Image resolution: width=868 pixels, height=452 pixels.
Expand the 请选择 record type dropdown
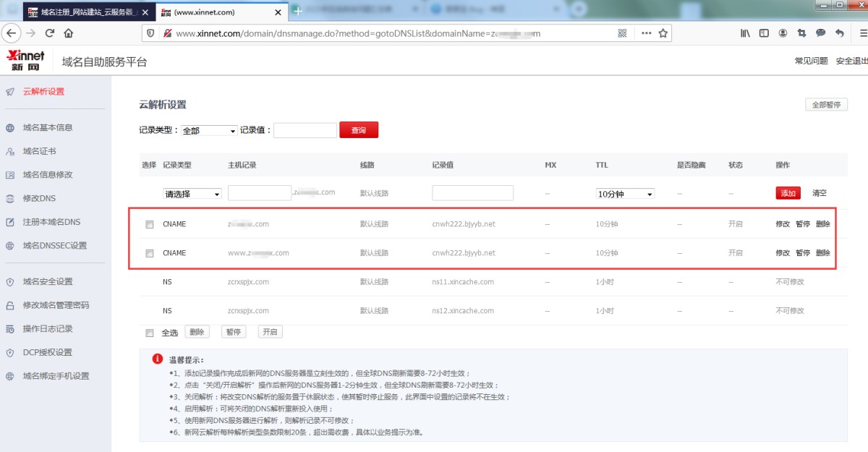pyautogui.click(x=192, y=194)
